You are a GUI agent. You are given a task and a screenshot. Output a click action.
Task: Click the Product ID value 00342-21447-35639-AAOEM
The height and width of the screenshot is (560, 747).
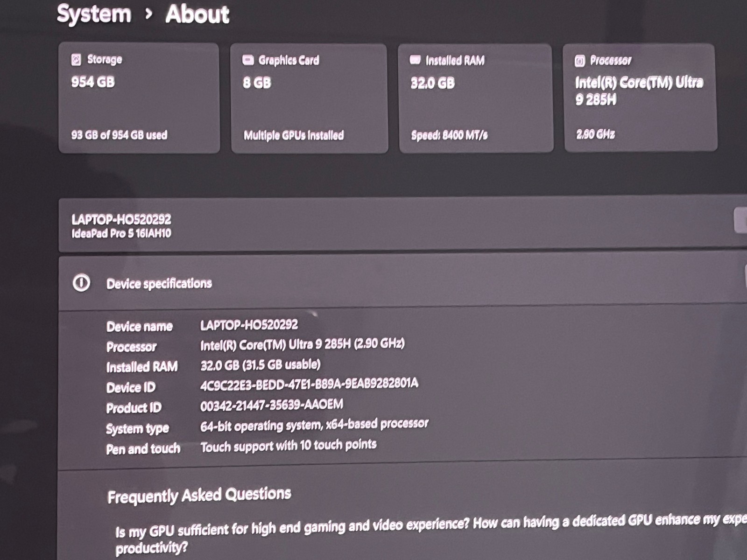[272, 405]
